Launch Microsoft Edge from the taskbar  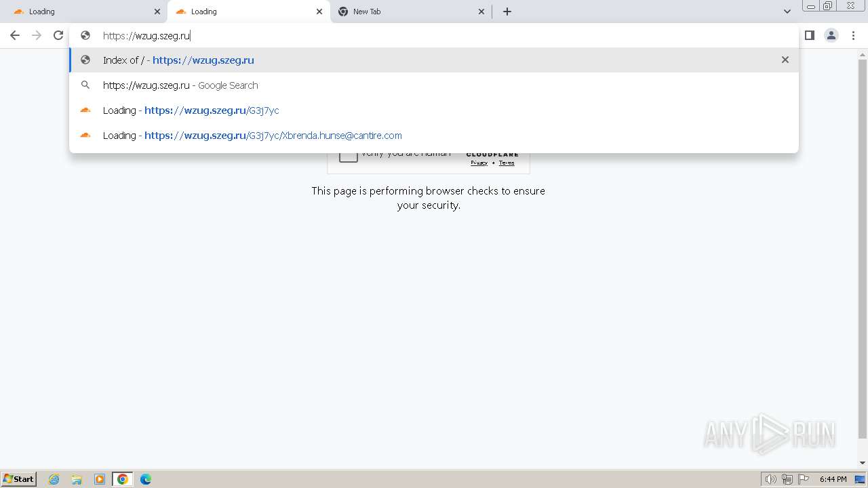tap(146, 479)
